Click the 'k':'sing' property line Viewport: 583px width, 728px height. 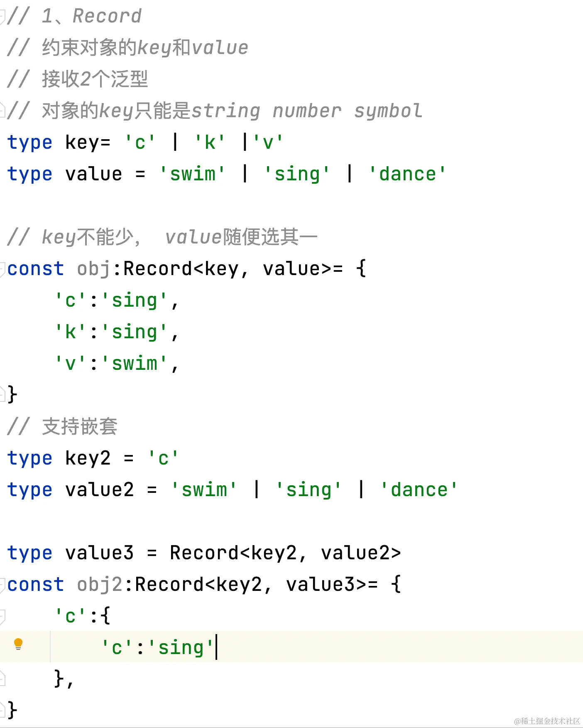[117, 332]
